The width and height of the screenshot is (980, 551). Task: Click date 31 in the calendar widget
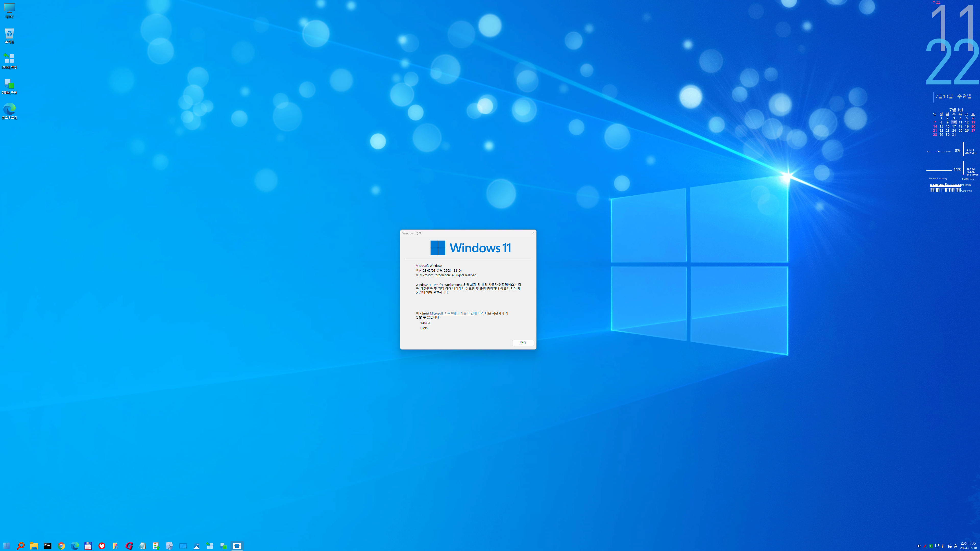point(954,135)
